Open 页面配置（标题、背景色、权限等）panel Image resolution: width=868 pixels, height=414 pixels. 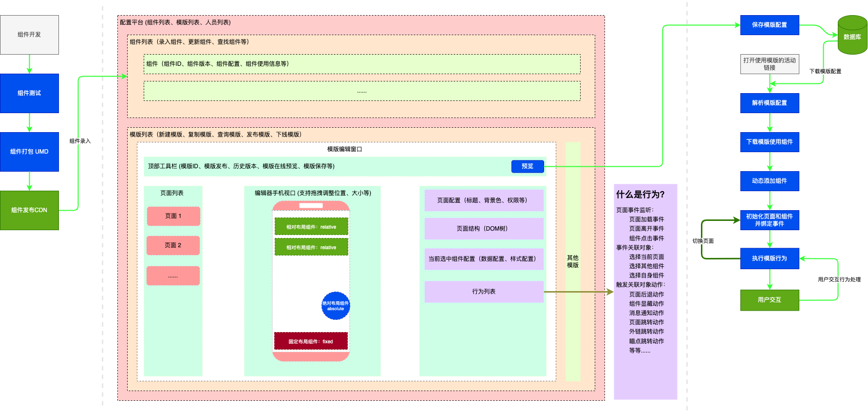(484, 200)
